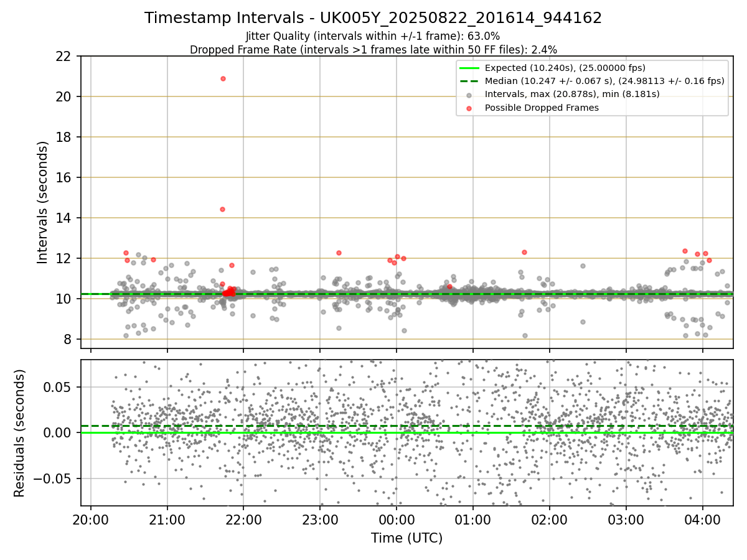Click legend entry "Median (10.247 +/- 0.067 s)"

[604, 81]
